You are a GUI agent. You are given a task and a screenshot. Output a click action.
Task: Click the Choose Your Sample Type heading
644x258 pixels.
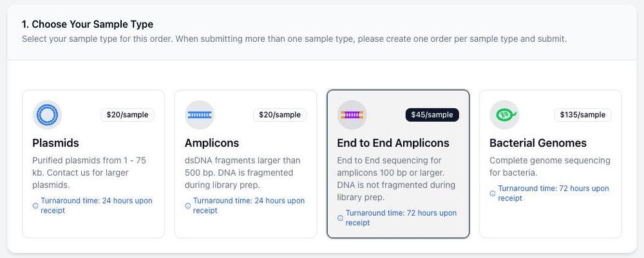(88, 24)
